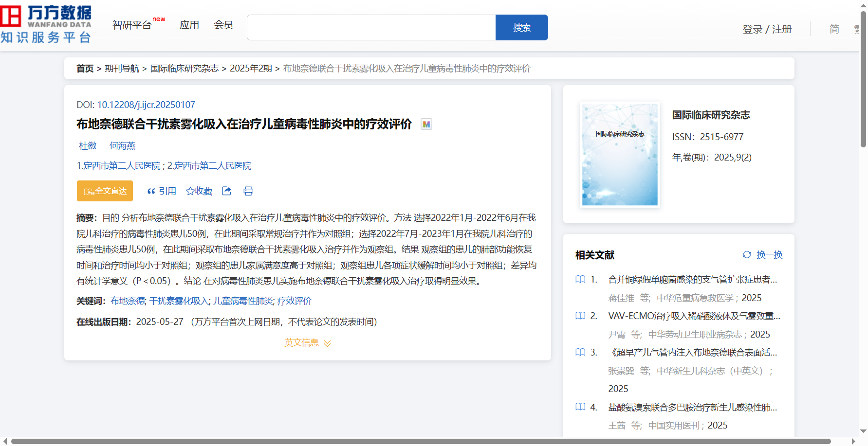The height and width of the screenshot is (446, 868).
Task: Click the 国际临床研究杂志 journal cover thumbnail
Action: coord(620,154)
